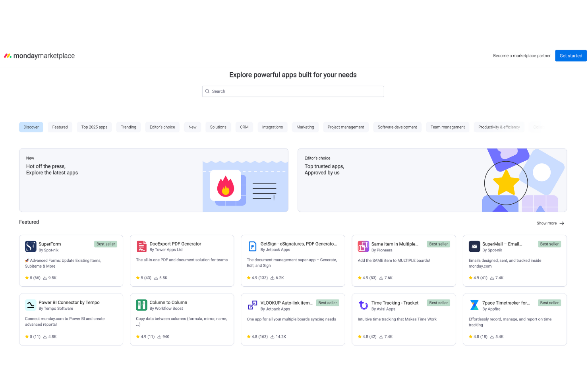This screenshot has height=392, width=588.
Task: Click the GetSign eSignatures app icon
Action: click(x=252, y=246)
